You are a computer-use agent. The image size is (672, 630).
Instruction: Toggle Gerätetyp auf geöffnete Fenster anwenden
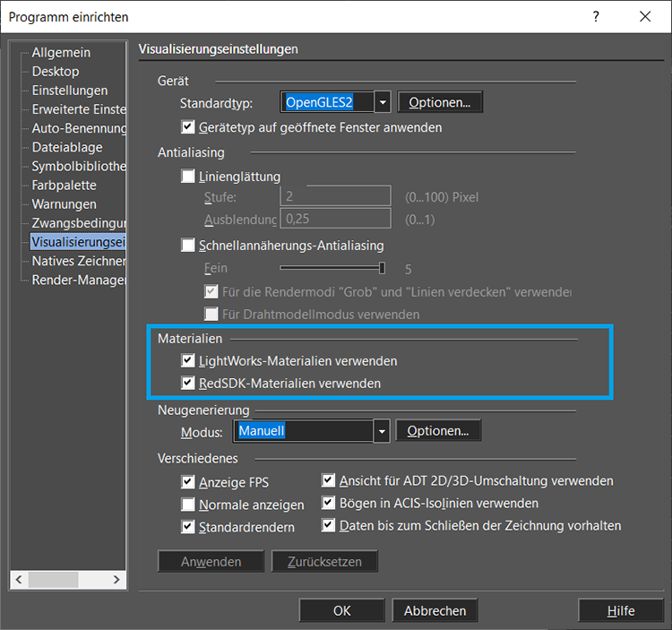pos(188,127)
